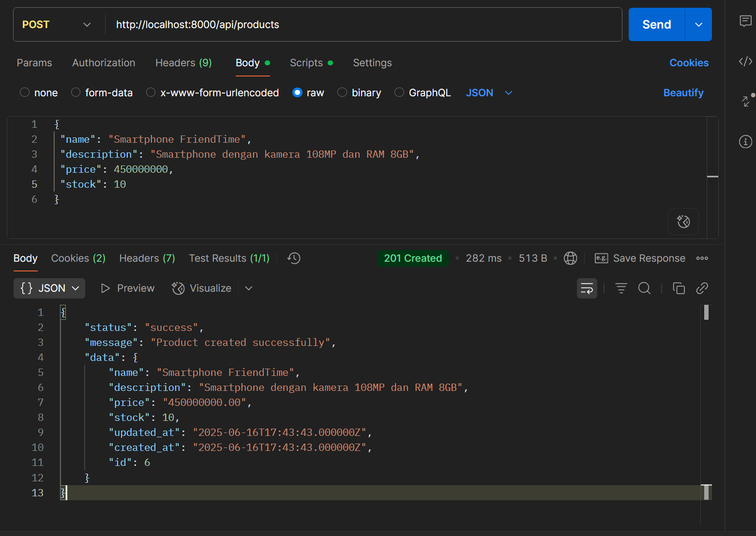Select the GraphQL body radio button
Viewport: 756px width, 536px height.
tap(399, 92)
